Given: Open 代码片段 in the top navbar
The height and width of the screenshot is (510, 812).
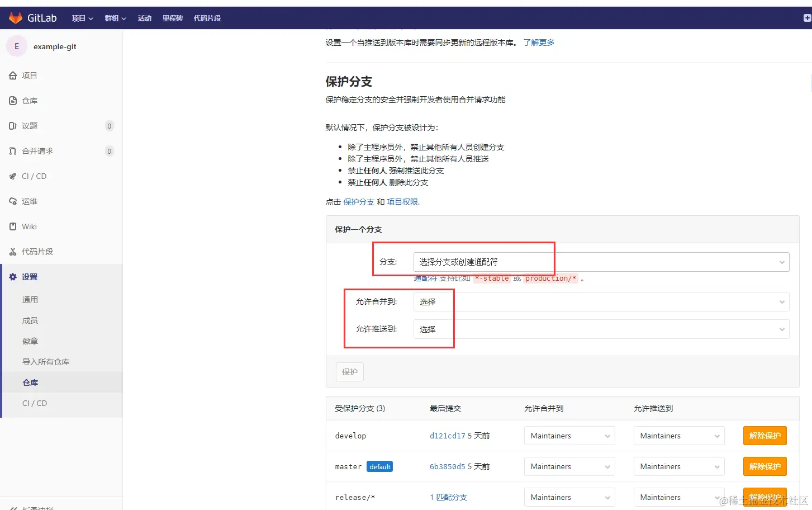Looking at the screenshot, I should click(207, 18).
